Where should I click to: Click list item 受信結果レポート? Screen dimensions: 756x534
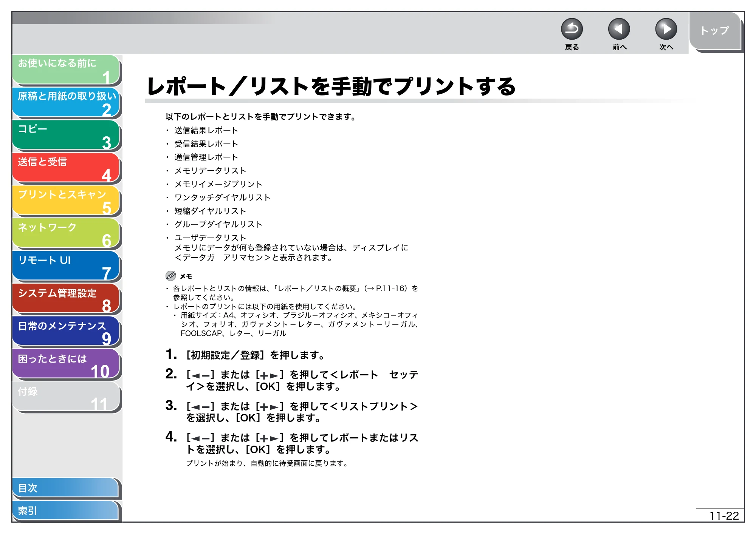coord(206,144)
